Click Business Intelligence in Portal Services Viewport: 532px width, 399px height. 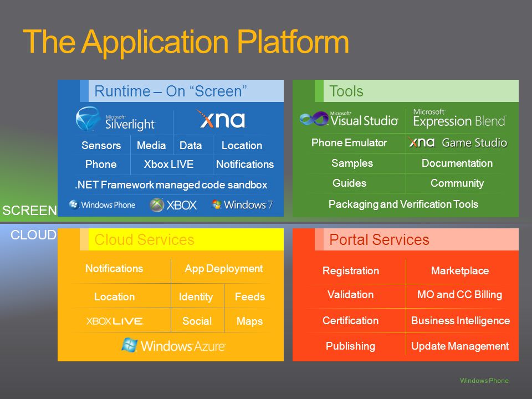click(461, 321)
